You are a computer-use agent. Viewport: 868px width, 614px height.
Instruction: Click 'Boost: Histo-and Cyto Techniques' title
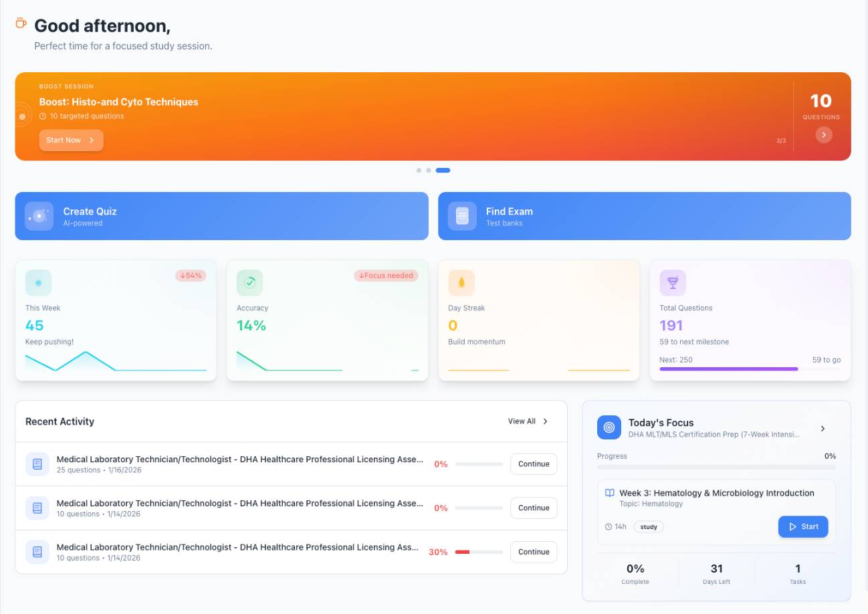tap(118, 102)
